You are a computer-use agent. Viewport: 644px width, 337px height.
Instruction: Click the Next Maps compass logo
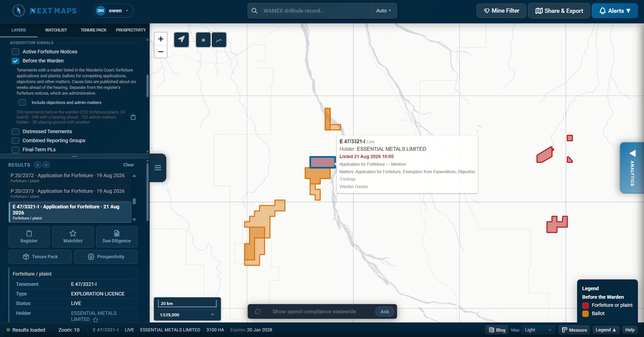click(x=19, y=11)
